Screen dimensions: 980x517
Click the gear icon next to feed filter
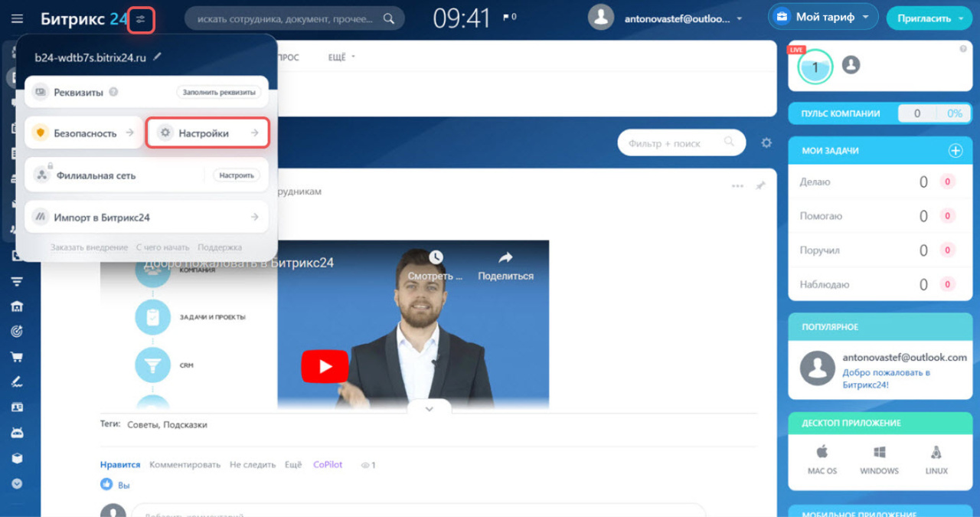766,143
